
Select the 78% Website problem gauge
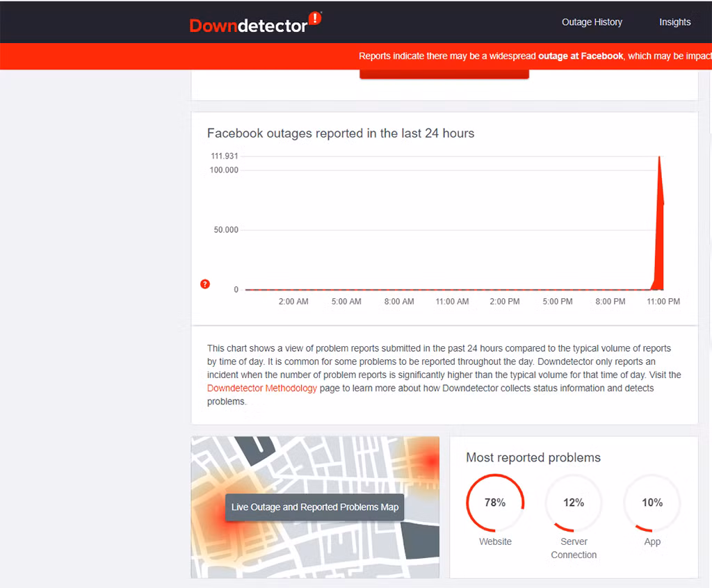(495, 503)
